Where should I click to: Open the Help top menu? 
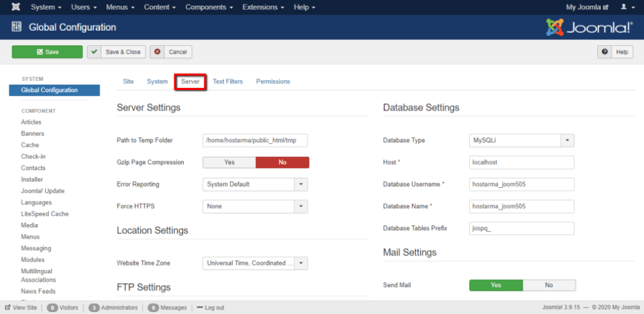(x=304, y=7)
